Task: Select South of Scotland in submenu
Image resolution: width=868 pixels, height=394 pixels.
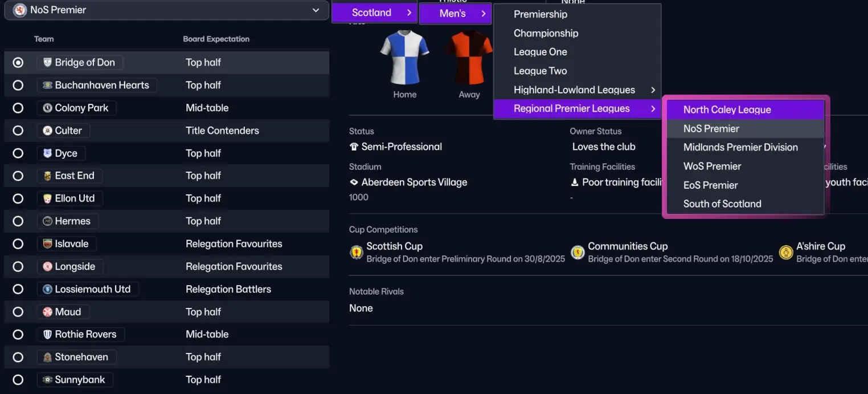Action: (x=746, y=204)
